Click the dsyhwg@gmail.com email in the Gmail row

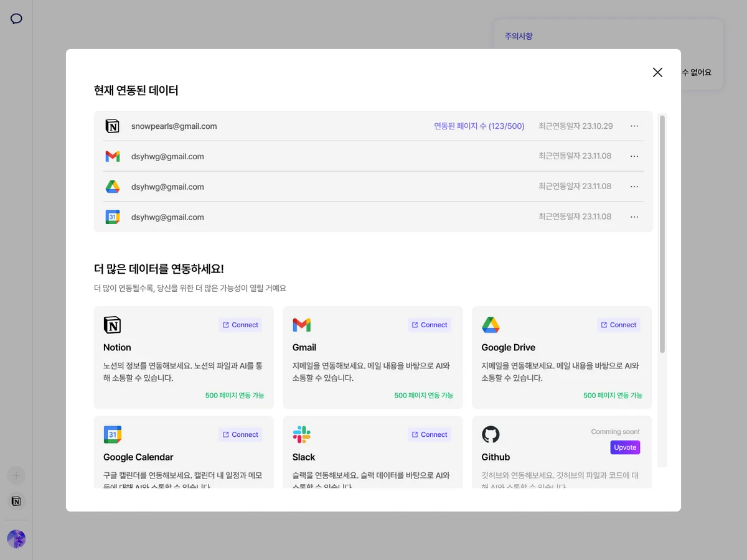[167, 156]
